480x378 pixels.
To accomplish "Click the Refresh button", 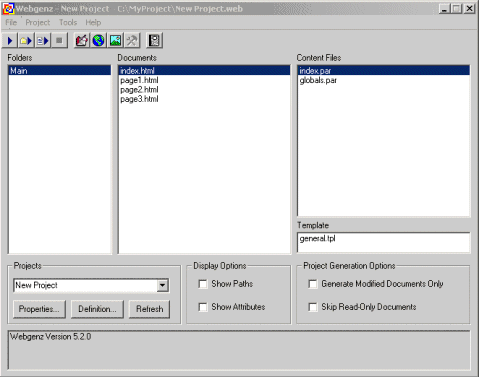I will coord(150,309).
